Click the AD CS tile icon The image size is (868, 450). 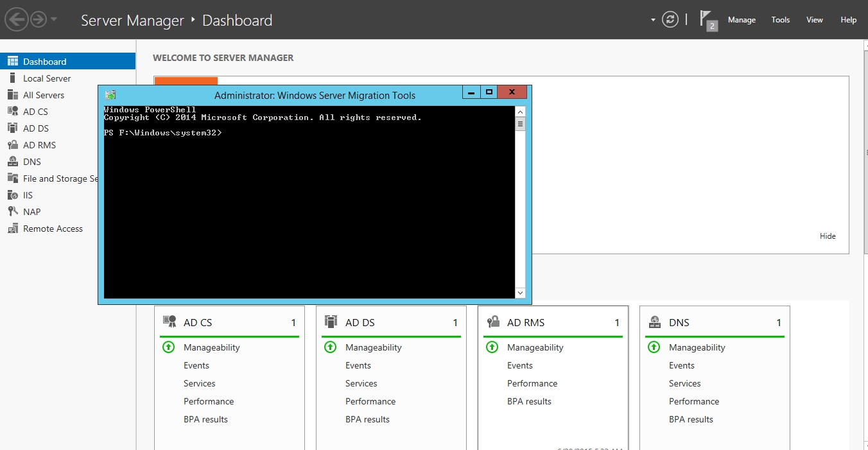(x=169, y=322)
